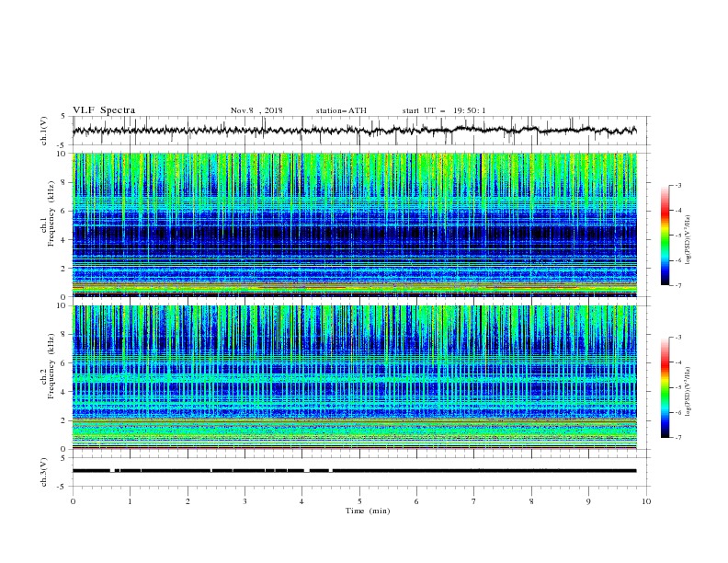Click the "ch.3(V)" axis label
This screenshot has height=563, width=728.
tap(44, 472)
